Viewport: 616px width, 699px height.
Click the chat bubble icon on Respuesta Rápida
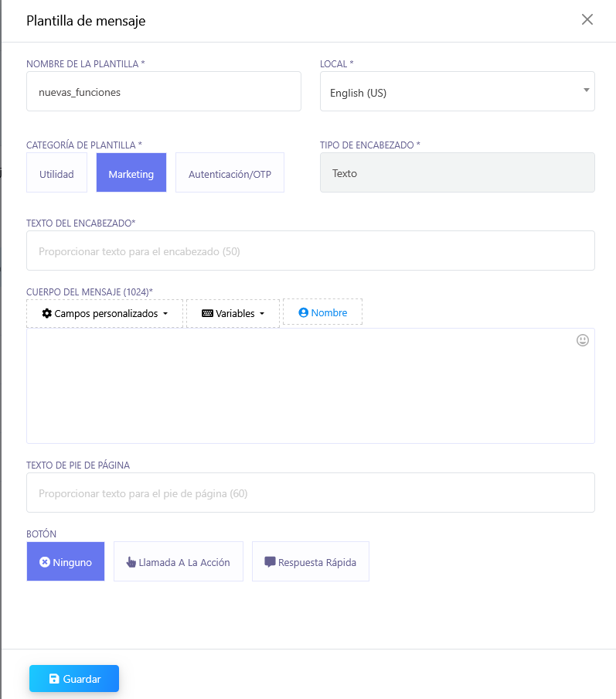pos(270,562)
